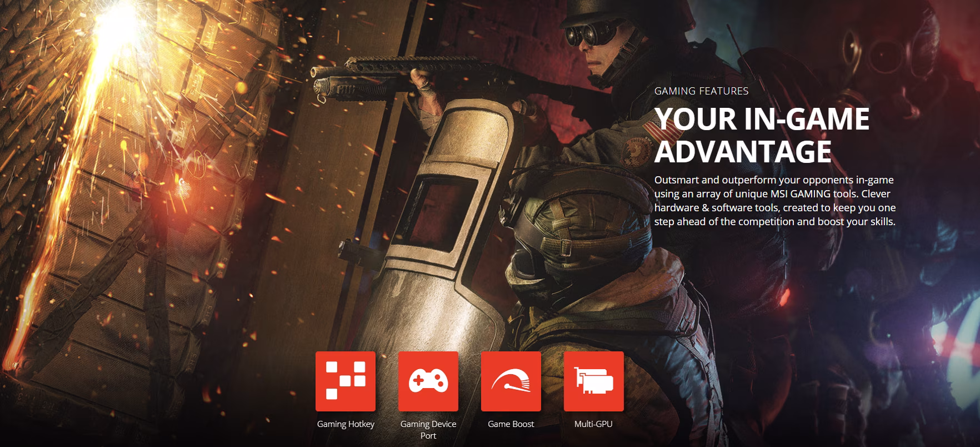Select the Game Boost speedometer icon
This screenshot has width=980, height=447.
[x=511, y=381]
